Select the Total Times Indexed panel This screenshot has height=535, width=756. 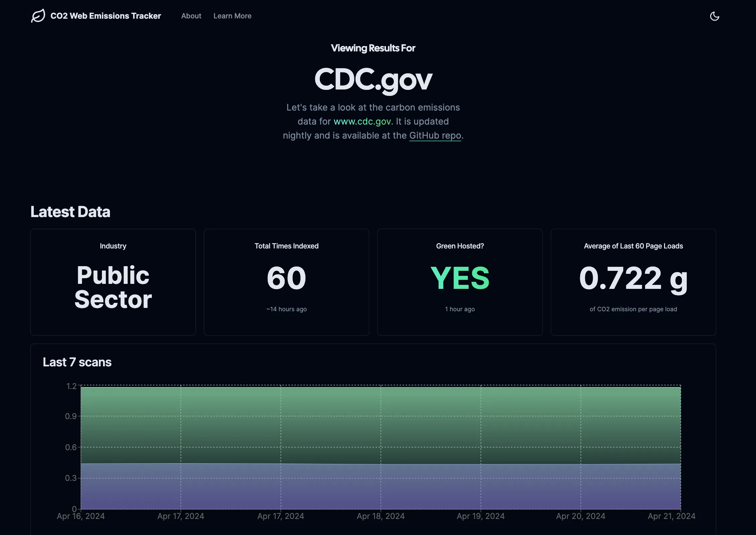[x=286, y=282]
